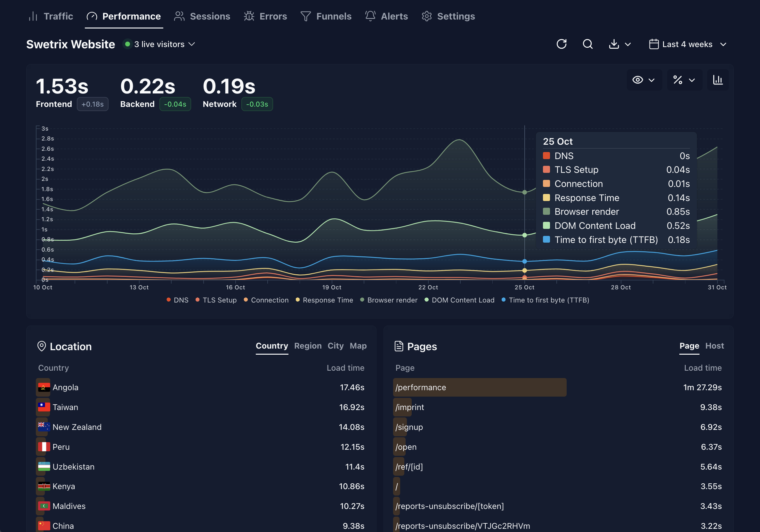Switch to bar chart view icon

pos(718,80)
